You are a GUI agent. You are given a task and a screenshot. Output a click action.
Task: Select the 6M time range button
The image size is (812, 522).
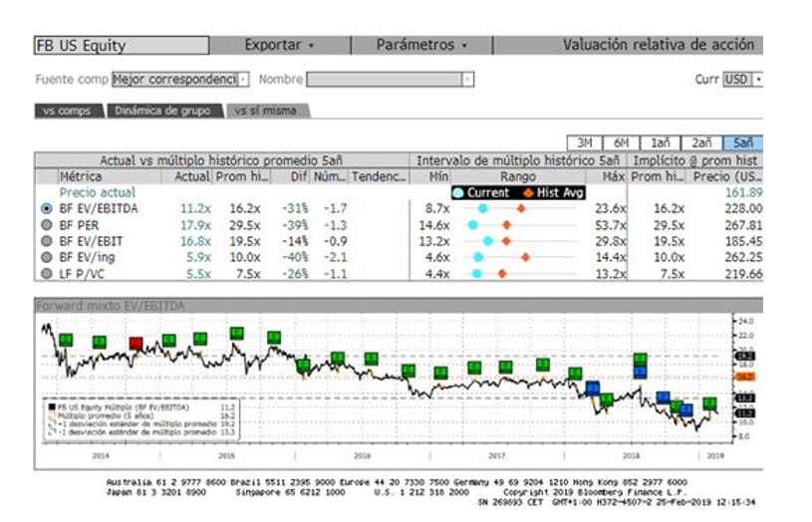(622, 142)
